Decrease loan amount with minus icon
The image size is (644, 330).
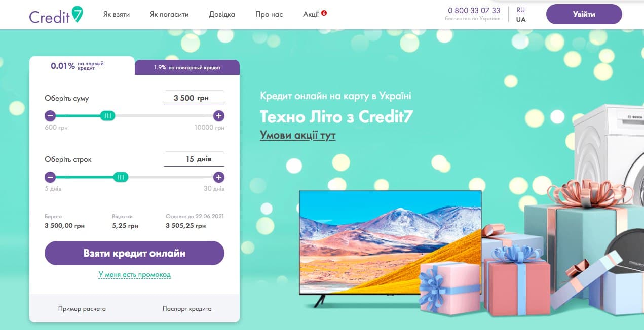(x=50, y=116)
